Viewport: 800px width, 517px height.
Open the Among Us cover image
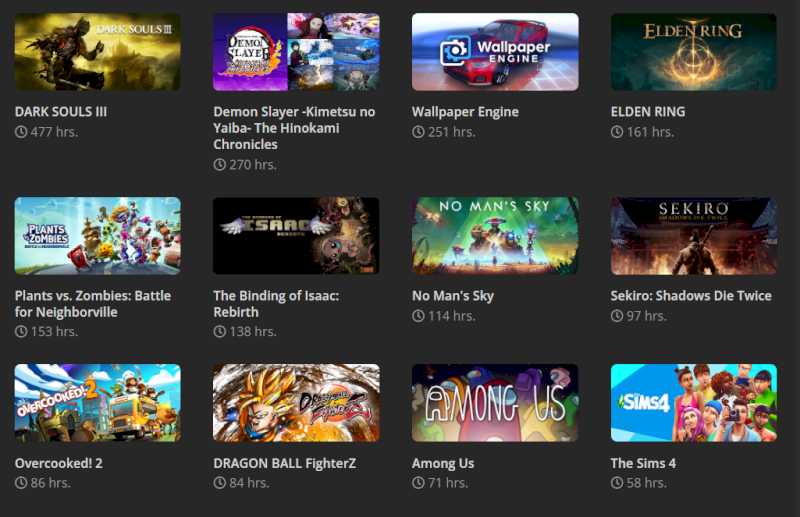495,403
